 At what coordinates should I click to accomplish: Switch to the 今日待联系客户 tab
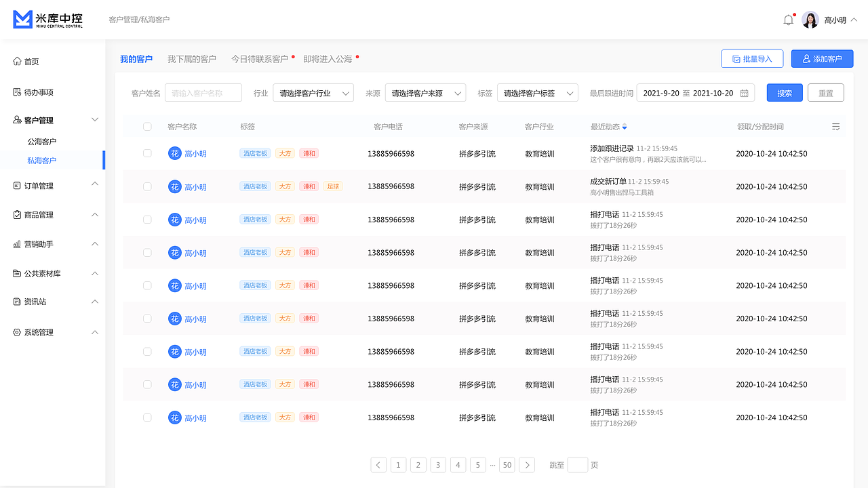click(x=260, y=60)
